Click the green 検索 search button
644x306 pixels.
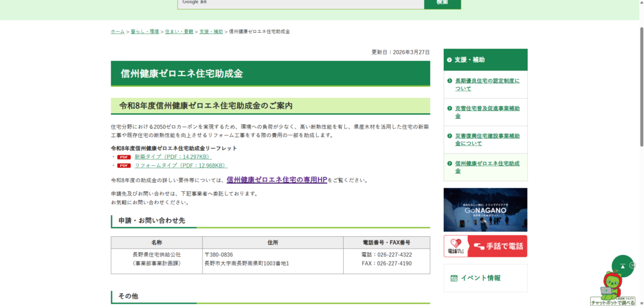[x=442, y=3]
